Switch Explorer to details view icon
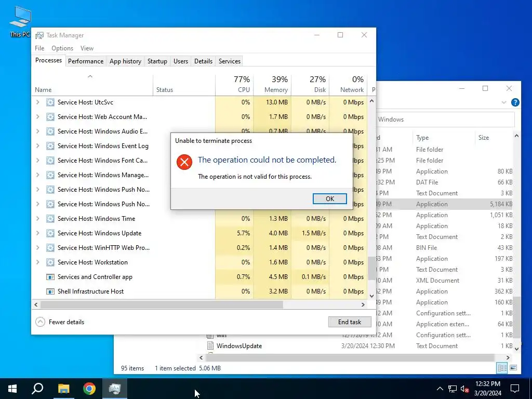 [502, 368]
